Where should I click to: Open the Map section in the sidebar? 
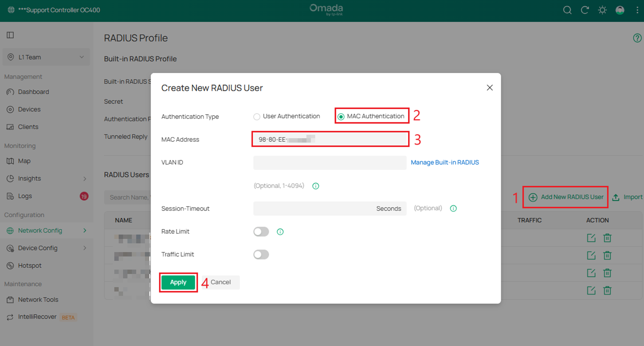pos(24,161)
